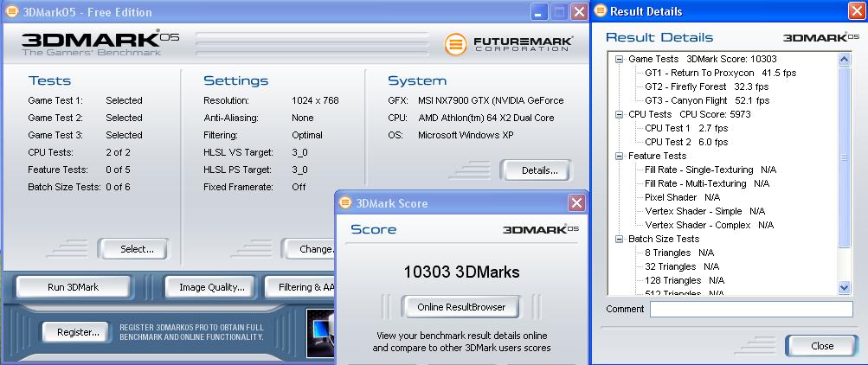The height and width of the screenshot is (365, 868).
Task: Collapse the Game Tests tree node
Action: coord(620,59)
